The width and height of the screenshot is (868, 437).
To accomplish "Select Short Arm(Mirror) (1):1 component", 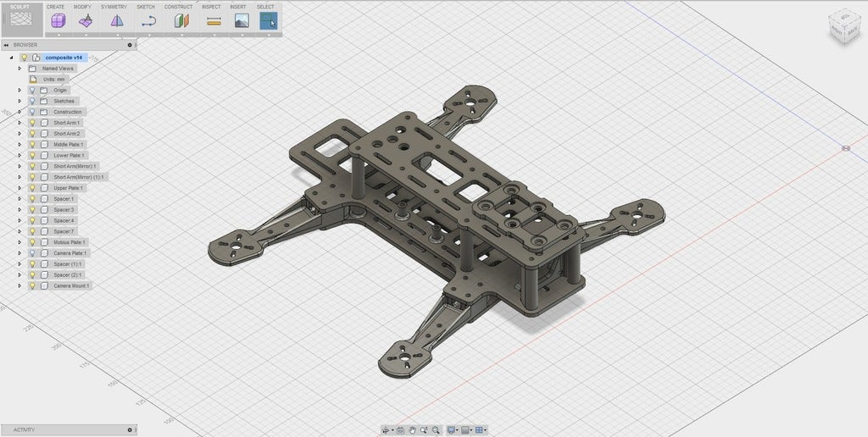I will click(x=79, y=177).
